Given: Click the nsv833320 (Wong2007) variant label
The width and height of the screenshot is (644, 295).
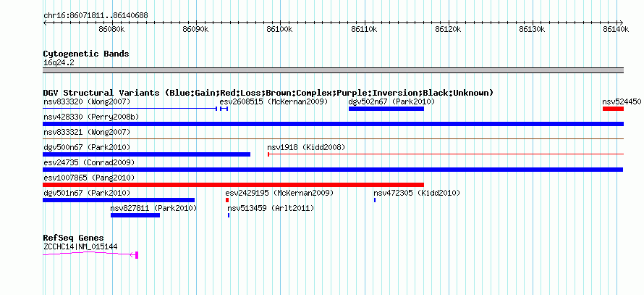Looking at the screenshot, I should (x=87, y=101).
